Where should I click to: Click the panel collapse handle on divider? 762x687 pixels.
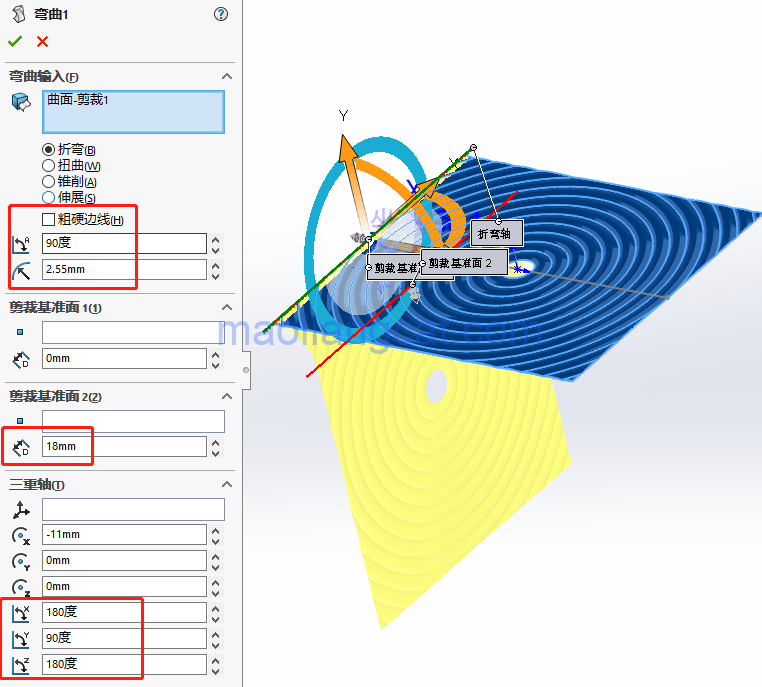(x=246, y=370)
